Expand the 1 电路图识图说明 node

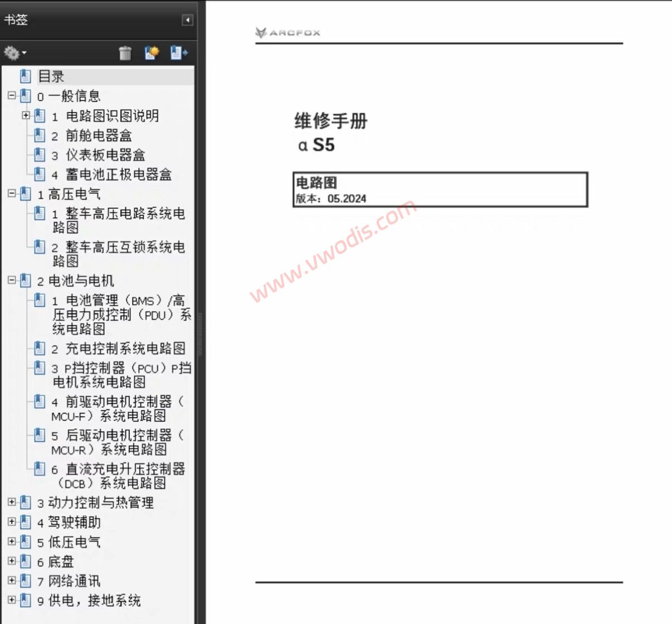click(26, 115)
